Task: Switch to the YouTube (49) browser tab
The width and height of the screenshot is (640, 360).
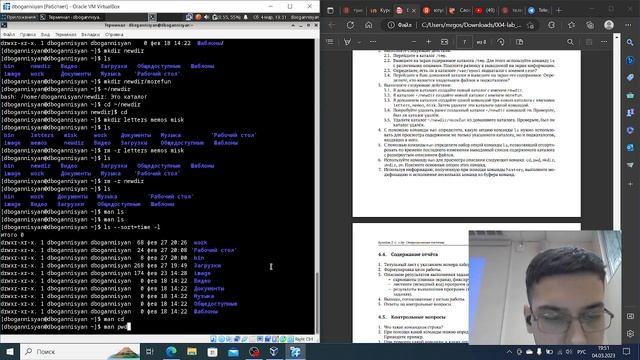Action: [485, 10]
